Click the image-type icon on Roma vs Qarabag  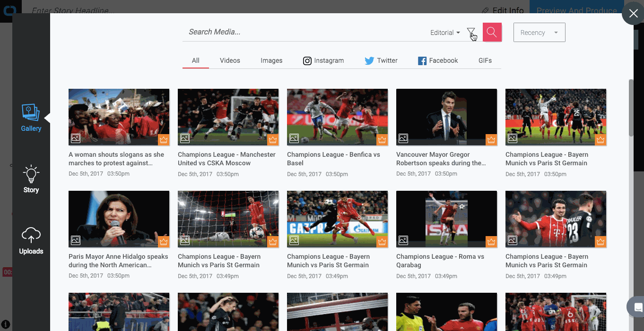(403, 240)
